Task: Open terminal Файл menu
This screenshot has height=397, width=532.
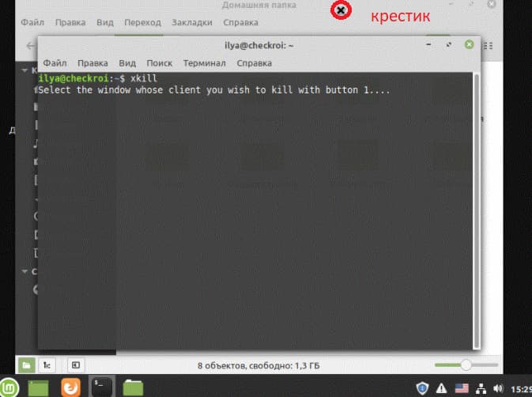Action: (55, 63)
